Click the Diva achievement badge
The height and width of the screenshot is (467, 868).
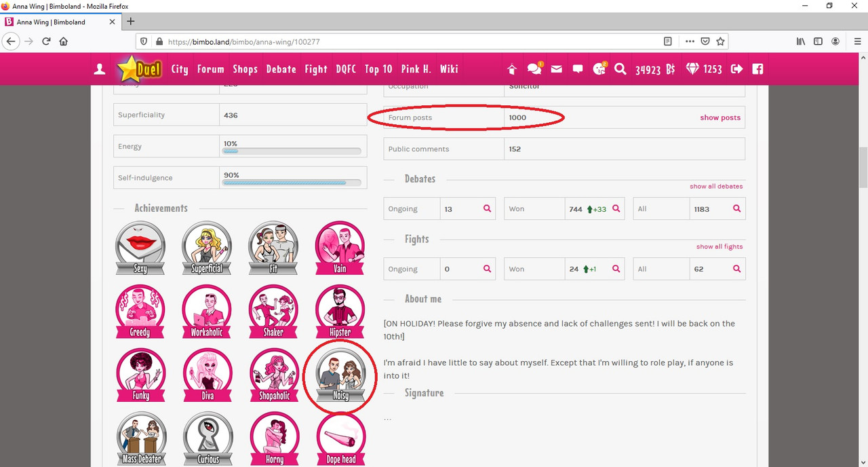click(x=207, y=375)
